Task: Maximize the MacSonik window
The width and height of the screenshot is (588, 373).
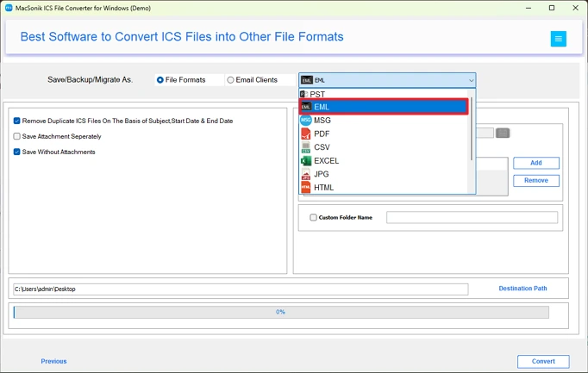Action: click(x=552, y=8)
